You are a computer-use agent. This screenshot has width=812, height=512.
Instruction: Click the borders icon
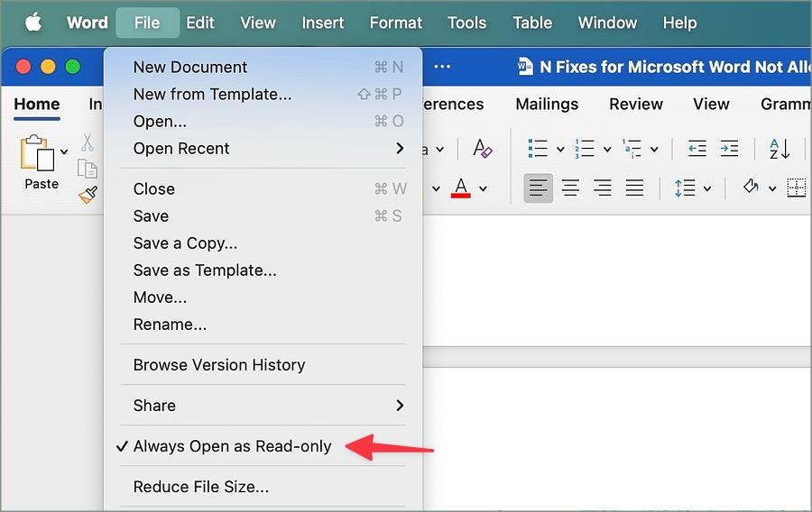point(797,187)
